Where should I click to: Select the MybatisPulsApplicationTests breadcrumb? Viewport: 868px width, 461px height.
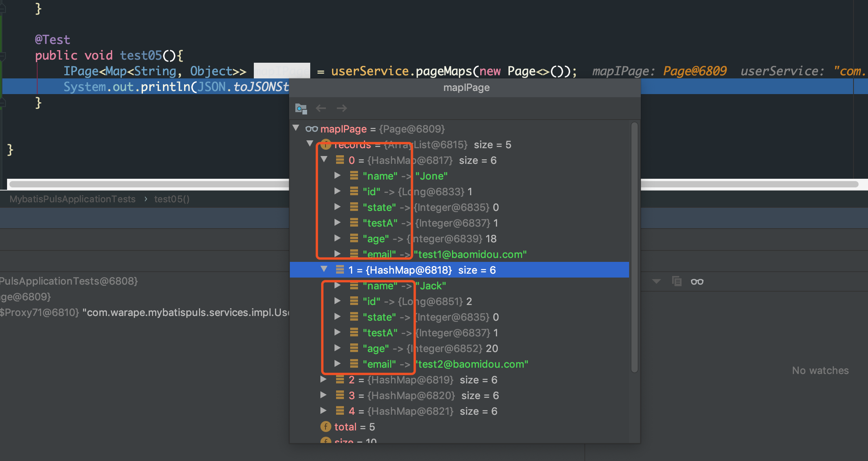(72, 199)
